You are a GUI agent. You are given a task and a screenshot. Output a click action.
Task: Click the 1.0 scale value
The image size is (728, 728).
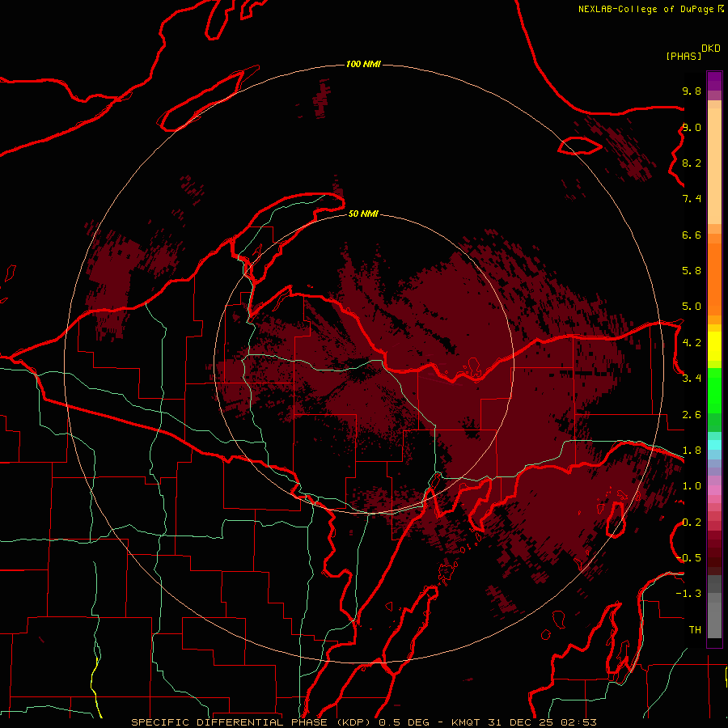pyautogui.click(x=692, y=486)
